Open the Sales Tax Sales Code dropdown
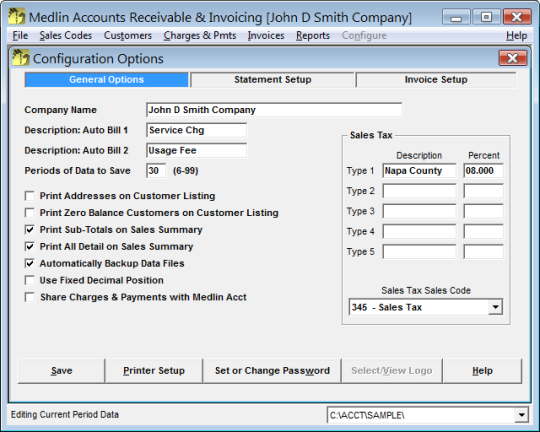This screenshot has width=540, height=432. pos(495,307)
